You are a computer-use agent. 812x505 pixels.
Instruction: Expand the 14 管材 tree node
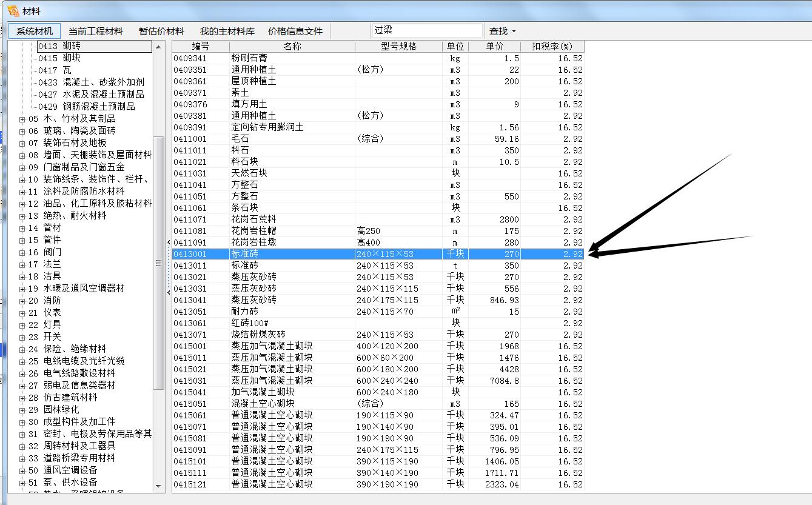click(x=22, y=228)
